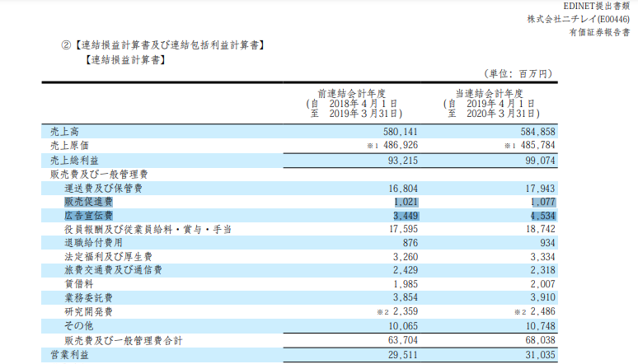The width and height of the screenshot is (638, 364).
Task: Select the 2,486 research cost value
Action: pos(542,312)
